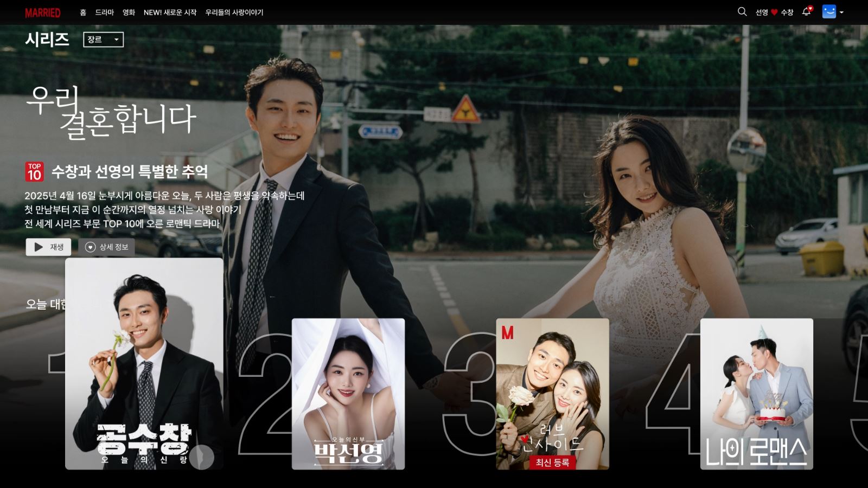The image size is (868, 488).
Task: Go to the 홈 menu item
Action: coord(83,12)
